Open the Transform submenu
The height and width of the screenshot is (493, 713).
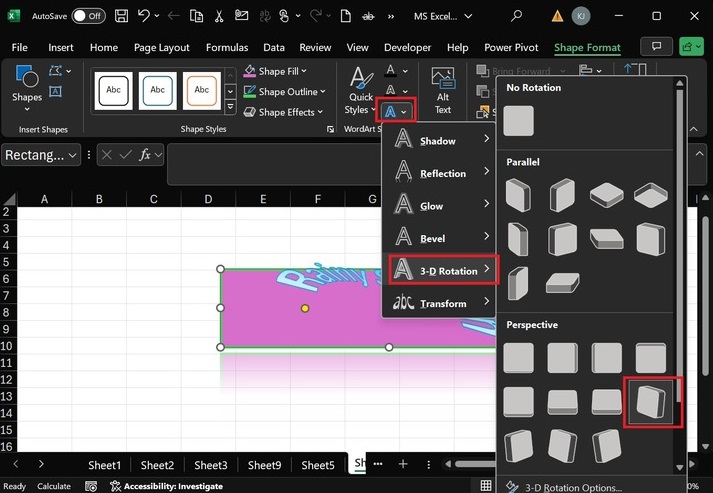(x=440, y=303)
